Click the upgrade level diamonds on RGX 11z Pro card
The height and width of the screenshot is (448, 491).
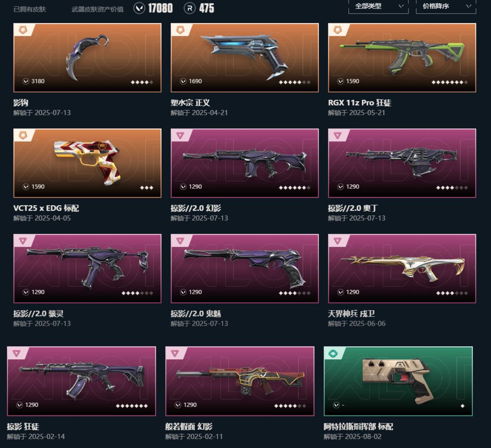[449, 82]
